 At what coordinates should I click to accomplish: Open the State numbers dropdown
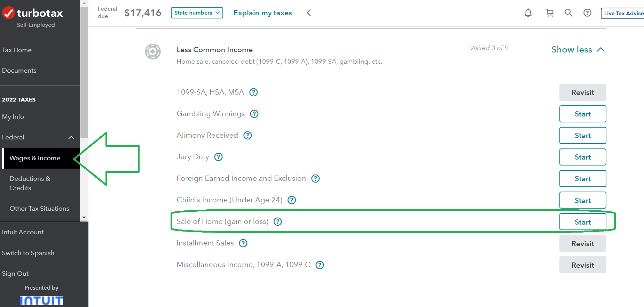coord(197,13)
